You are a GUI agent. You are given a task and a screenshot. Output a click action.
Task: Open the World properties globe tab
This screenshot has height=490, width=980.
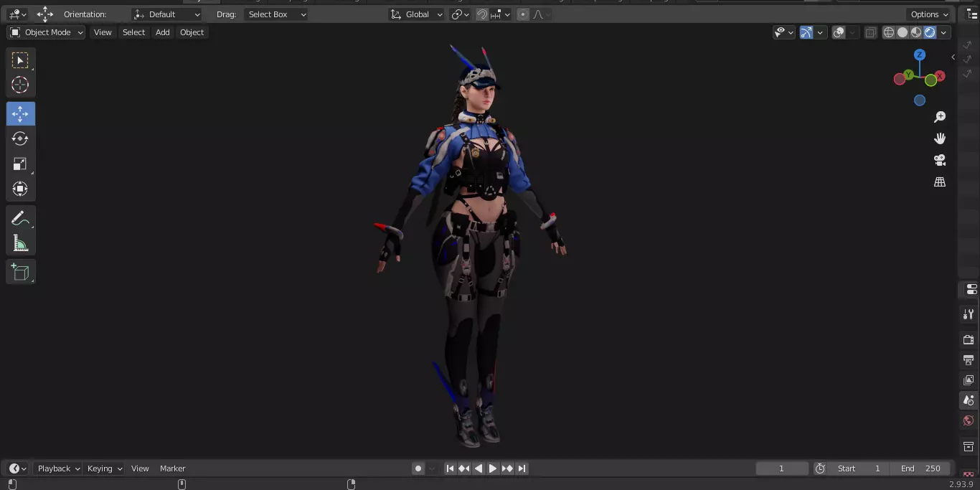(x=969, y=420)
